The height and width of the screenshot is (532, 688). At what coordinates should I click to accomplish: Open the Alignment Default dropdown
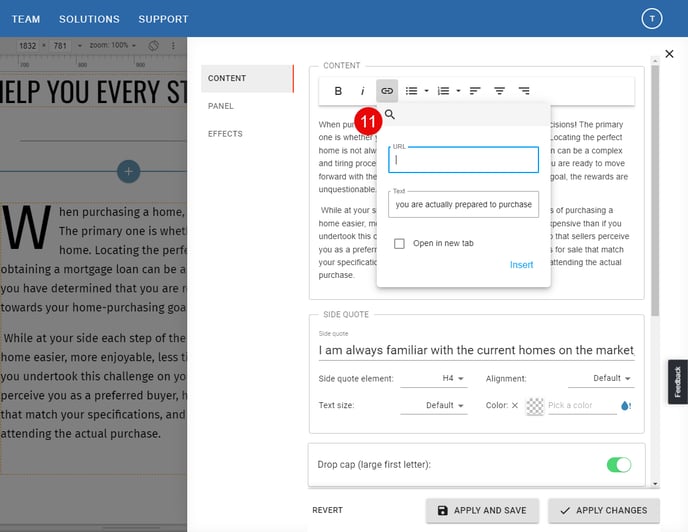601,378
